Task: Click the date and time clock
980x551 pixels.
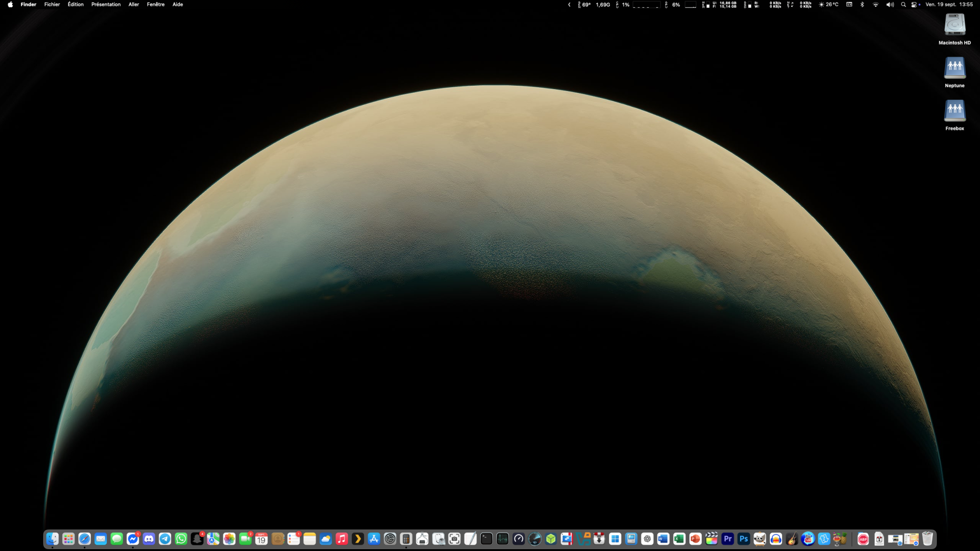Action: (x=949, y=4)
